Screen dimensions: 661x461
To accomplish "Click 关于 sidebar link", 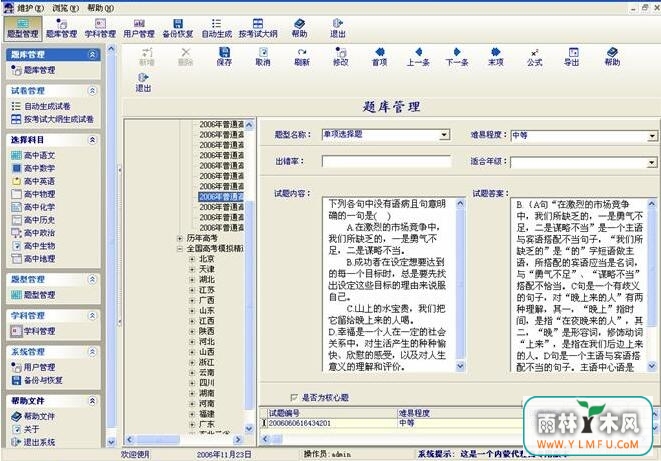I will coord(25,429).
